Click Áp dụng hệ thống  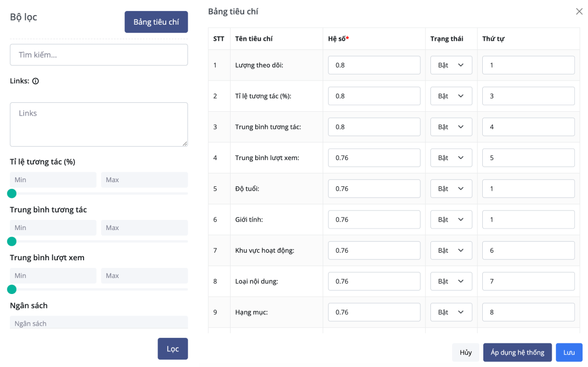517,352
